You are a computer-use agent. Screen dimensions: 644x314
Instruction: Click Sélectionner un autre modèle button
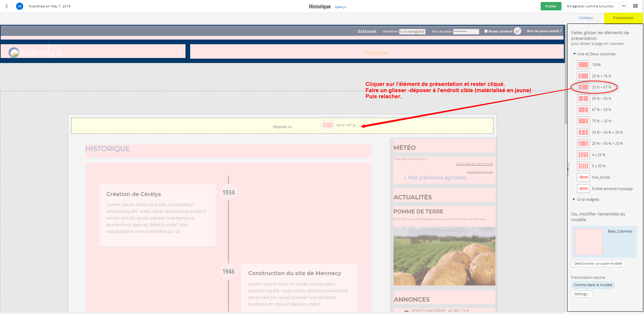tap(598, 264)
